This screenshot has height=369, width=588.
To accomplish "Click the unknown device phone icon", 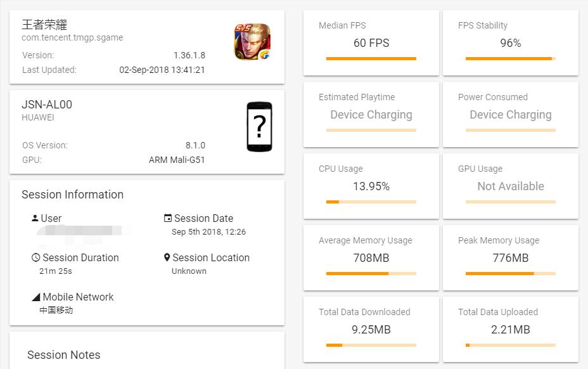I will (259, 127).
